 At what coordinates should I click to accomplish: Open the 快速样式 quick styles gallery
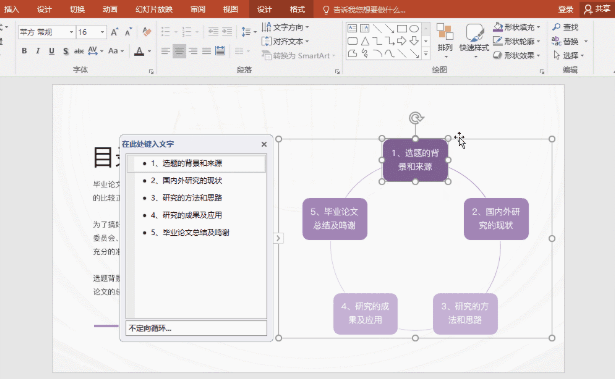(474, 40)
